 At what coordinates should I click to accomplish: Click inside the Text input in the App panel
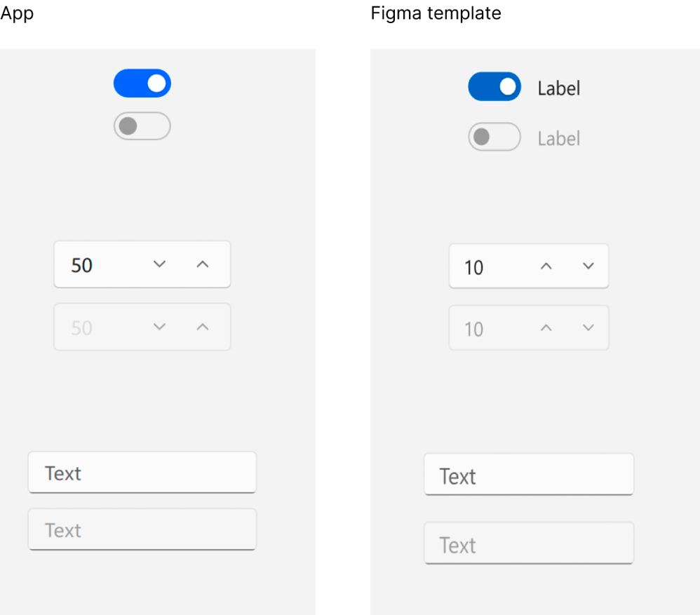142,473
